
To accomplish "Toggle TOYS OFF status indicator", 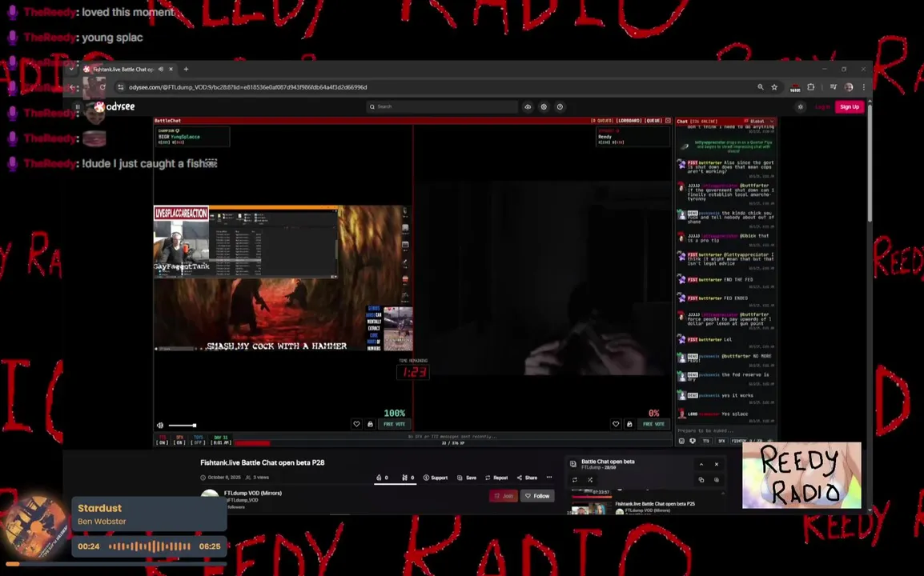I will (x=199, y=441).
